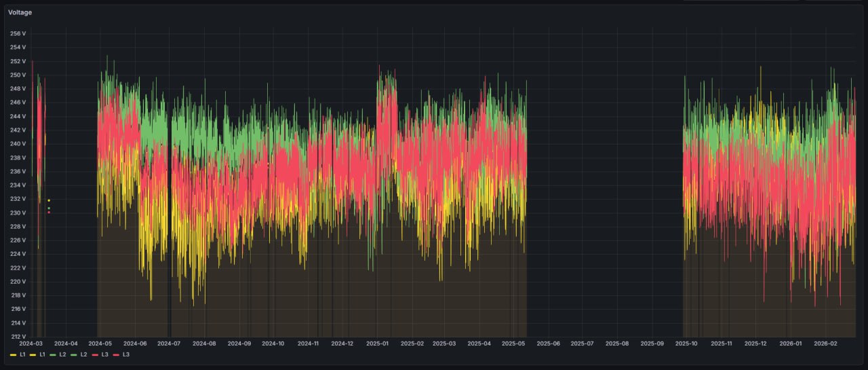Open the Voltage panel title menu
The image size is (868, 370).
(20, 12)
